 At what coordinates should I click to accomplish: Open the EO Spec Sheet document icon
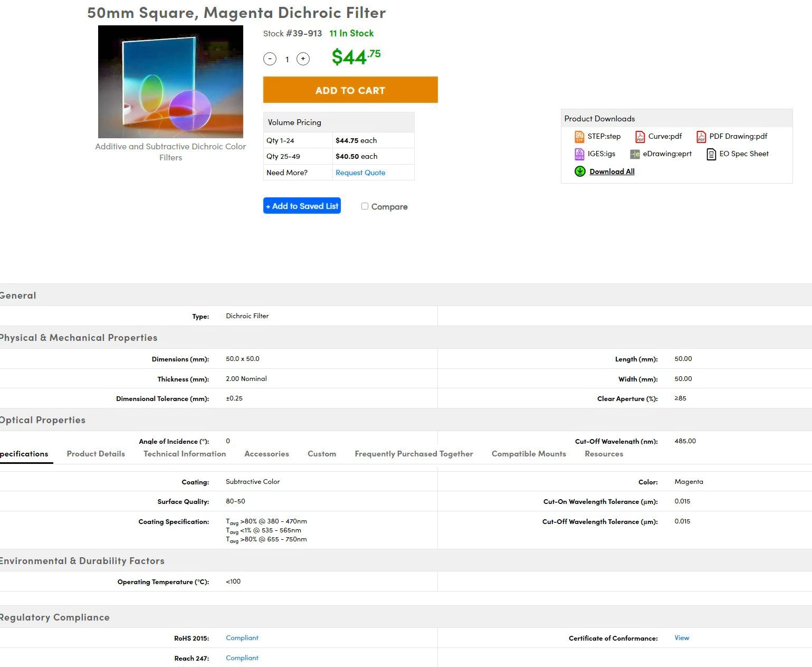click(x=711, y=154)
